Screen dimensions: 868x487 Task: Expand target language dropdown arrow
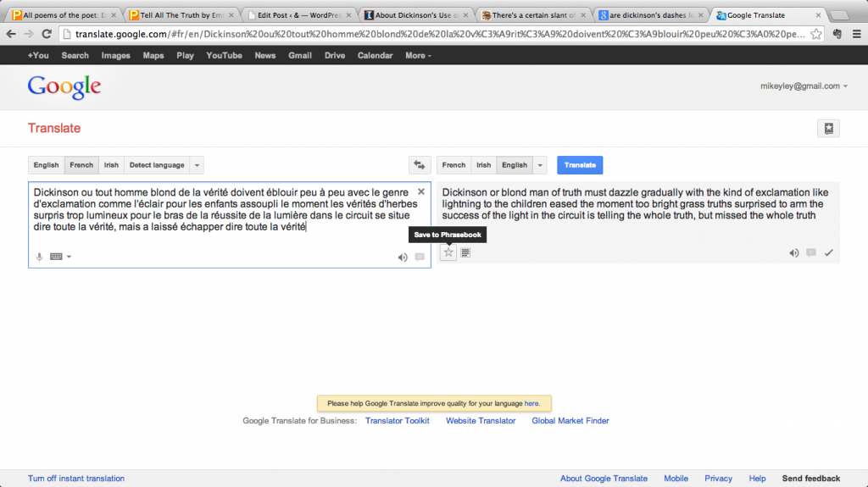(x=540, y=165)
